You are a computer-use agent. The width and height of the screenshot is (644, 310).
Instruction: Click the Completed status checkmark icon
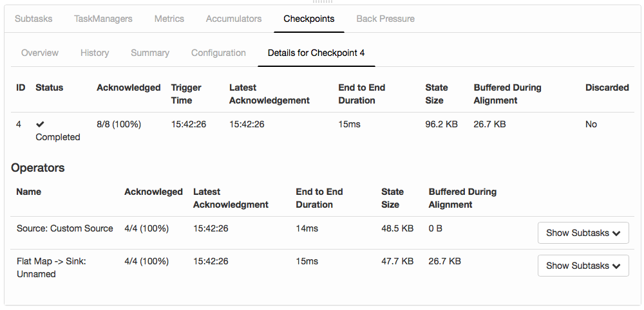(x=41, y=124)
